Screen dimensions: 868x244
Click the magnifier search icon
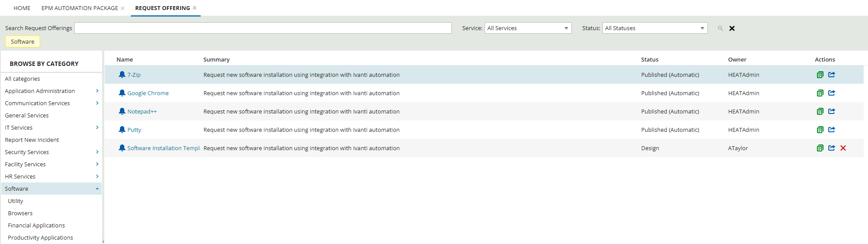(721, 28)
